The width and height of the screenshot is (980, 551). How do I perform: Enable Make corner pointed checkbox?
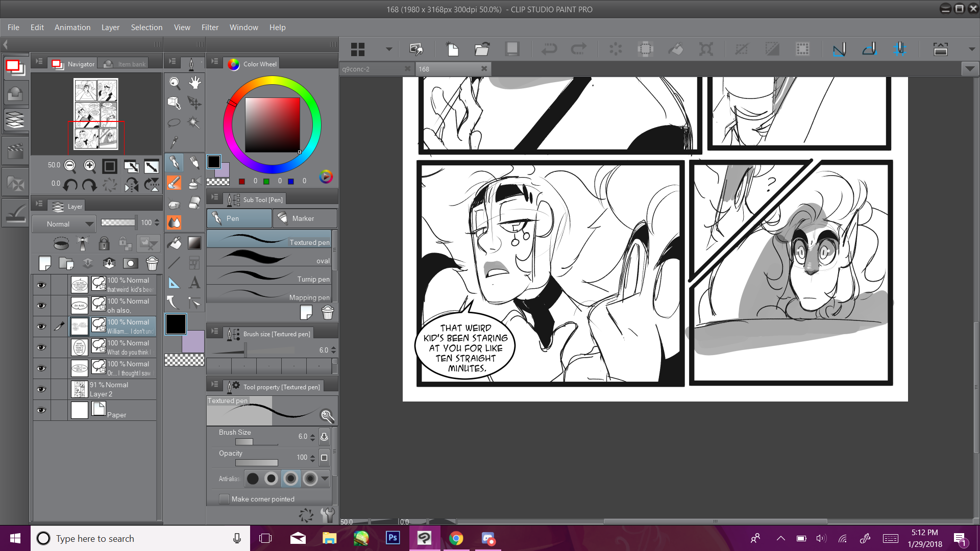pos(224,499)
